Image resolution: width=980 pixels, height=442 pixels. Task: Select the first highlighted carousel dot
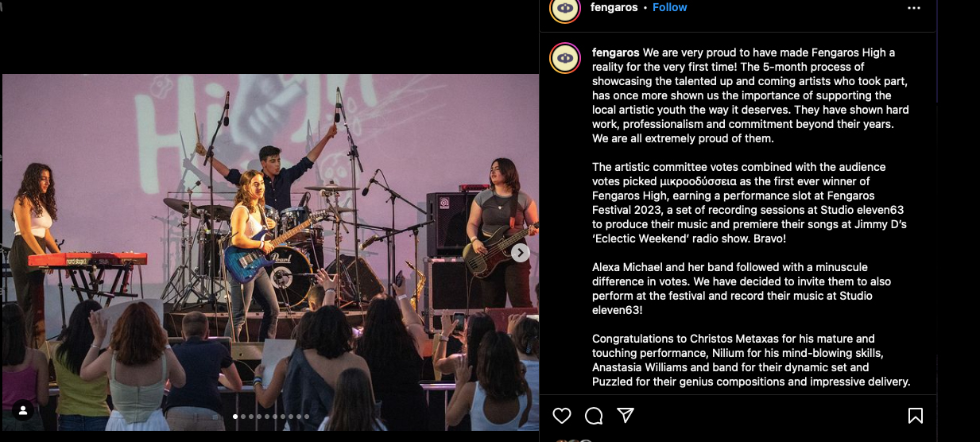click(235, 417)
